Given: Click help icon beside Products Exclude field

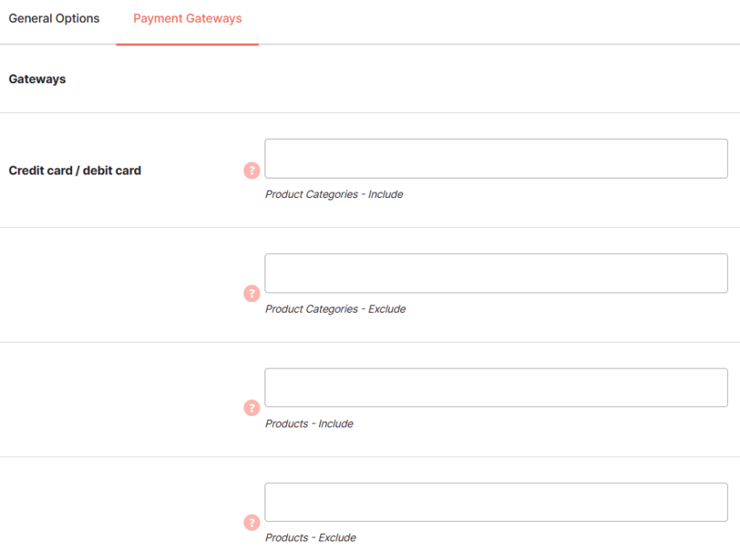Looking at the screenshot, I should pyautogui.click(x=252, y=522).
